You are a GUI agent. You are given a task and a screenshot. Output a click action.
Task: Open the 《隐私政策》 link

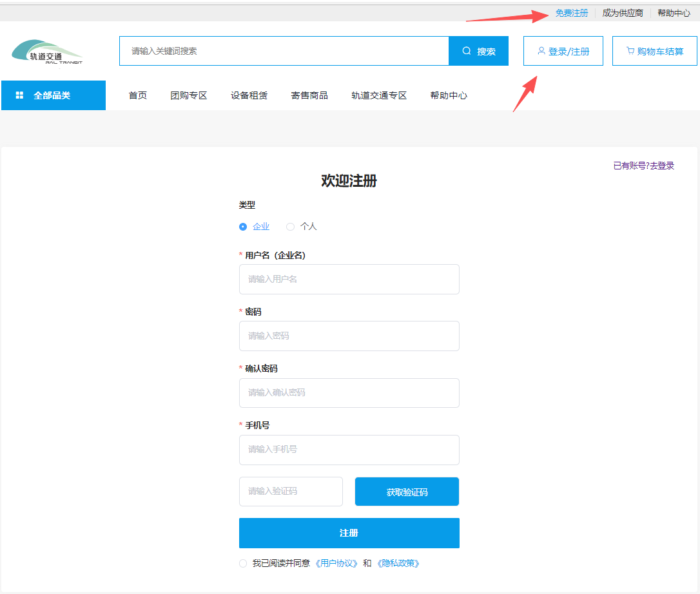click(398, 564)
